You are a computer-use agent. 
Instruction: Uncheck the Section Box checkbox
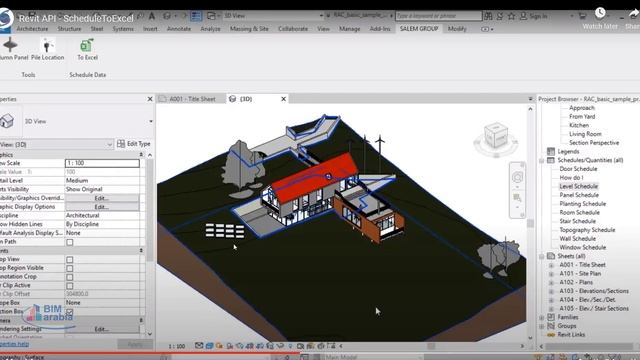(70, 312)
